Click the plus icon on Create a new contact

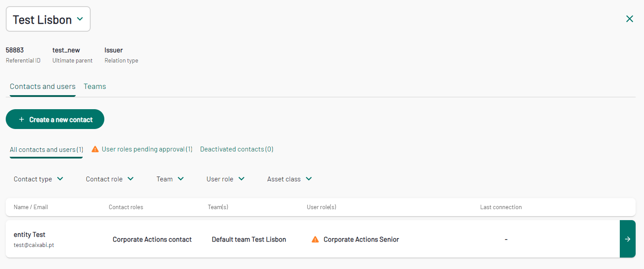click(22, 120)
